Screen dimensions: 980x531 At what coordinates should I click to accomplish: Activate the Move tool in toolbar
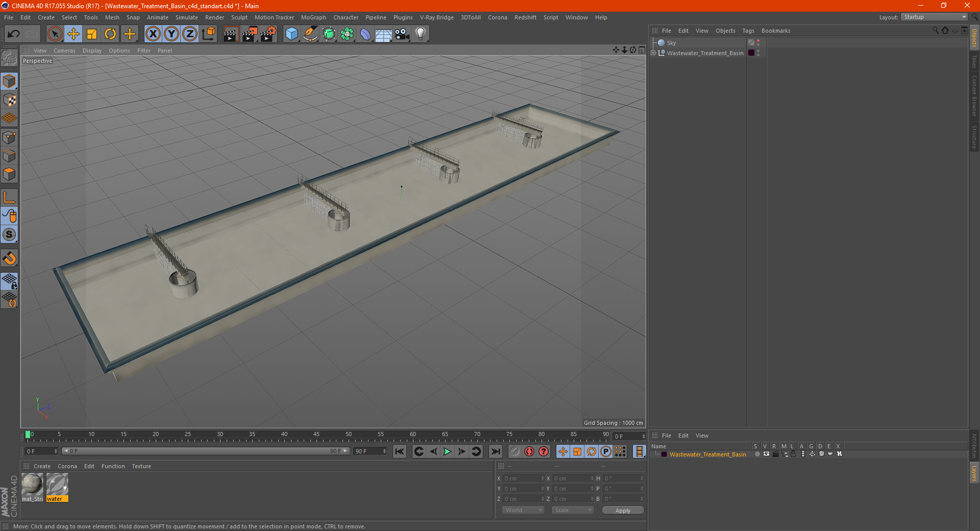coord(73,34)
